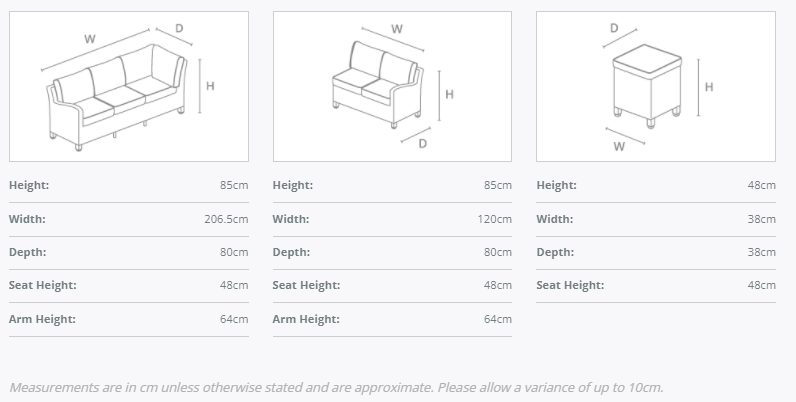Click first column Height label

coord(29,185)
